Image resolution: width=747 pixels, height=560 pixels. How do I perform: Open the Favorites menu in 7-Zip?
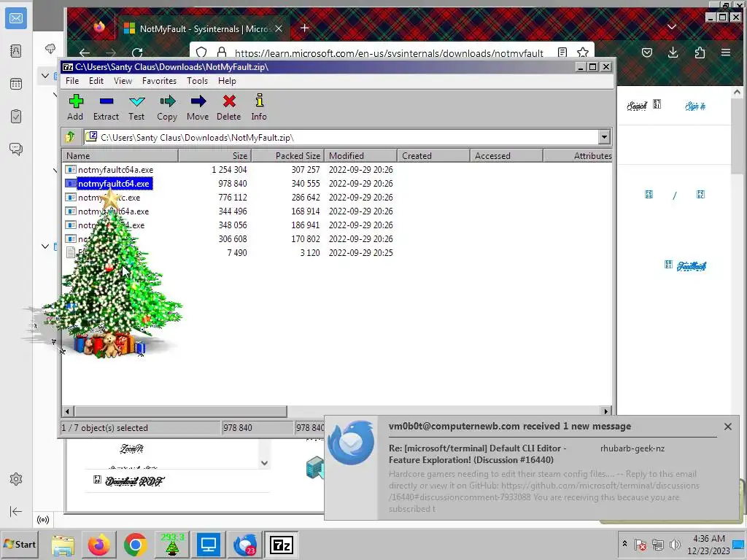[x=159, y=81]
